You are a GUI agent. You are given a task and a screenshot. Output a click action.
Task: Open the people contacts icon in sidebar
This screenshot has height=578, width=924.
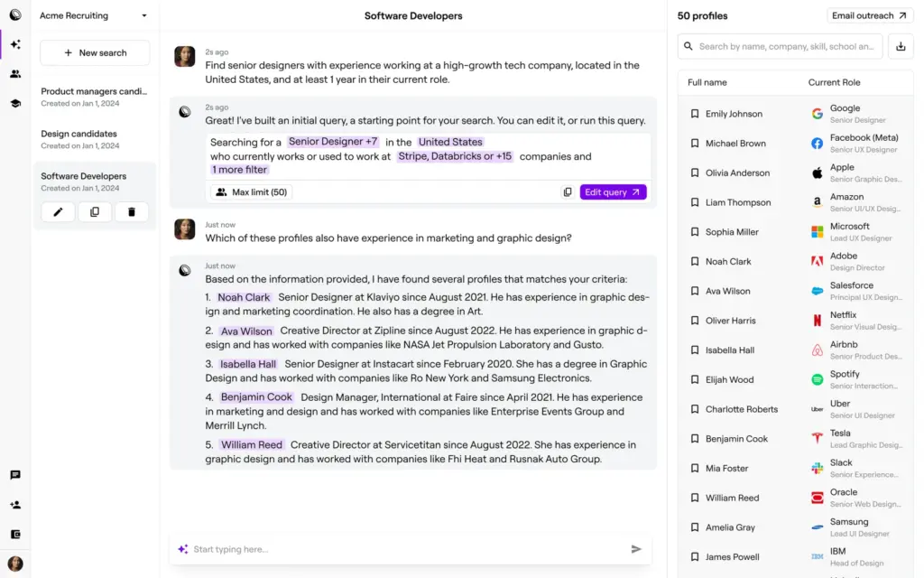coord(15,74)
